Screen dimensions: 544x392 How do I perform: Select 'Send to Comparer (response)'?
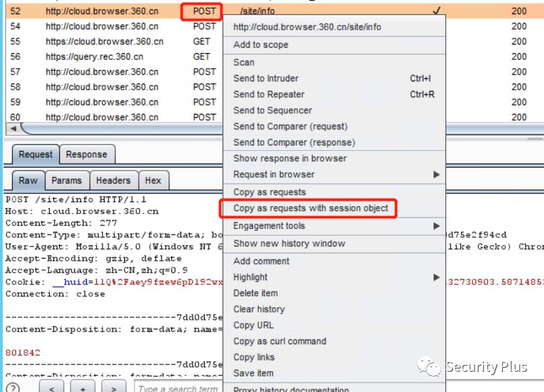(x=334, y=142)
